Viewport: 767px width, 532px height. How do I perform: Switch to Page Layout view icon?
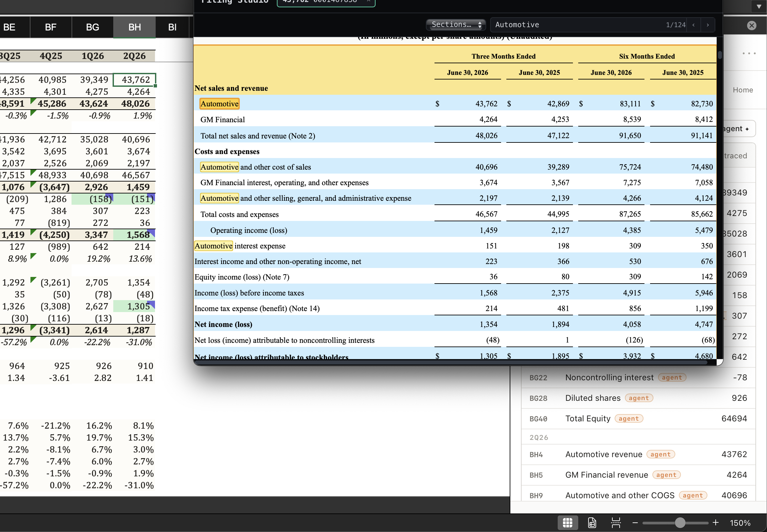click(x=592, y=523)
